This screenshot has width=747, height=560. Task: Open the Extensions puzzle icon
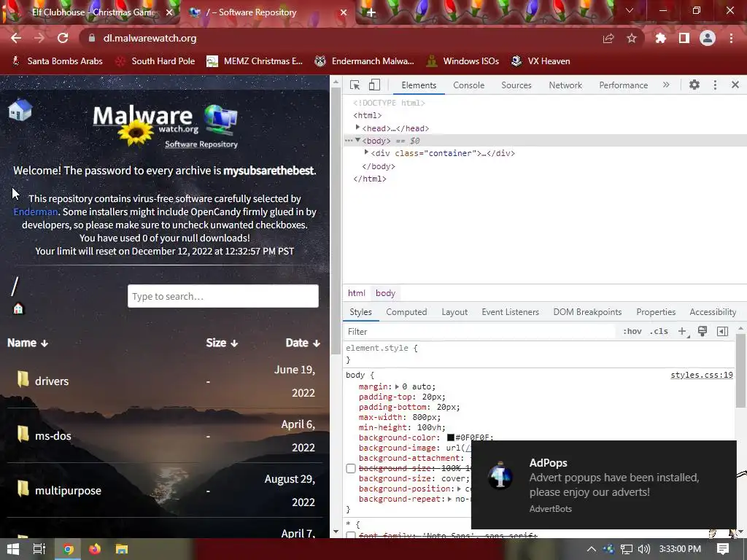coord(661,38)
